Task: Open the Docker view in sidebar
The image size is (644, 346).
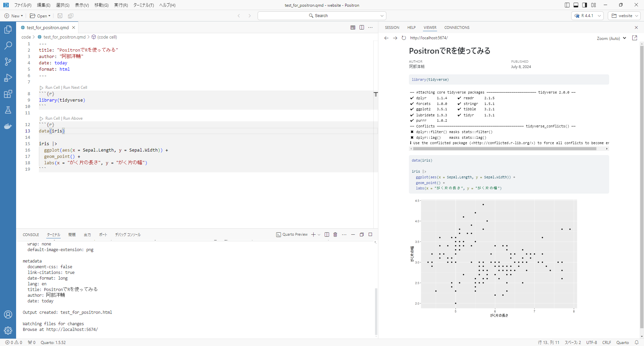Action: coord(8,126)
